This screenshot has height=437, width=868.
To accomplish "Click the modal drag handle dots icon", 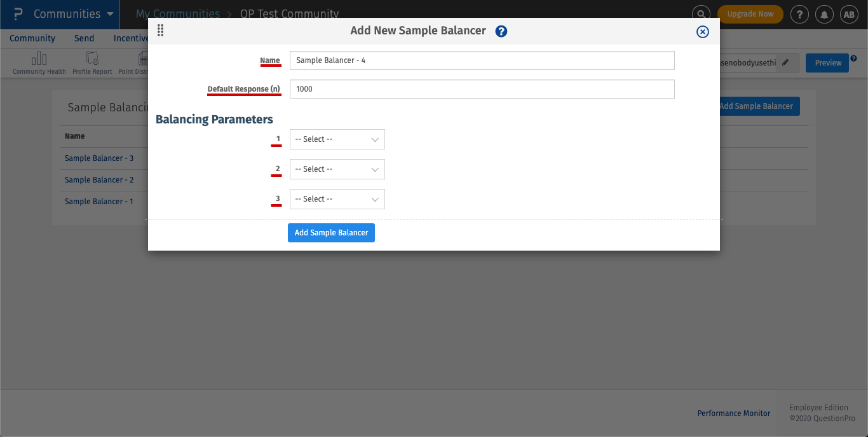I will (x=160, y=31).
